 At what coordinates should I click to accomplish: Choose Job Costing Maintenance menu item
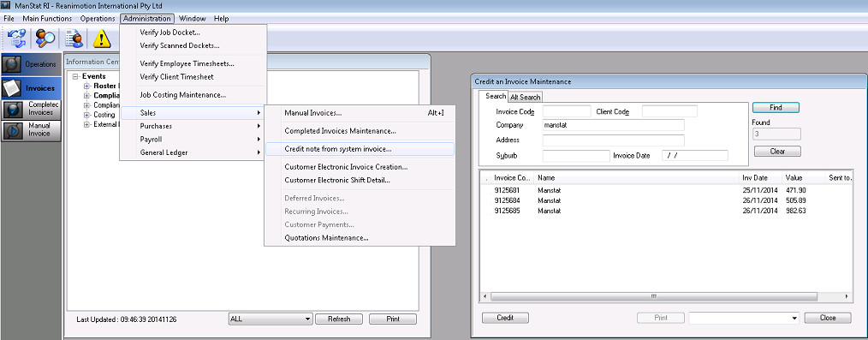tap(193, 95)
